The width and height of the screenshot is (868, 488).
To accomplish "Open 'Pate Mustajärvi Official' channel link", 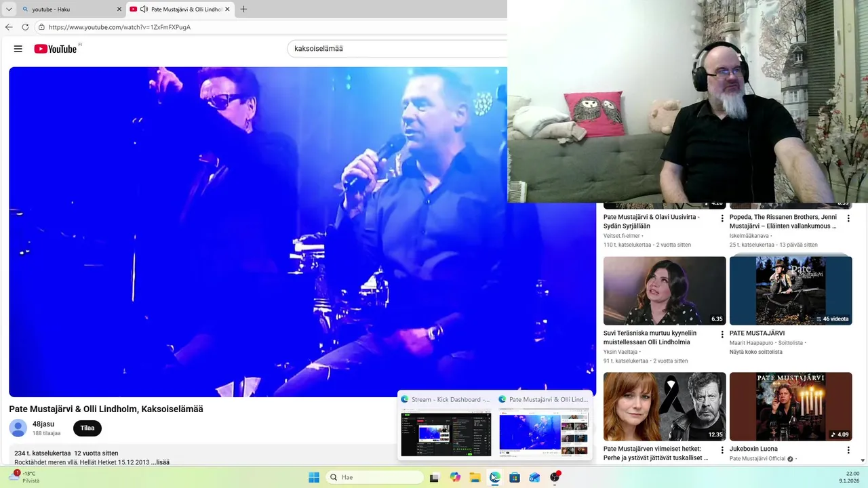I will 757,459.
